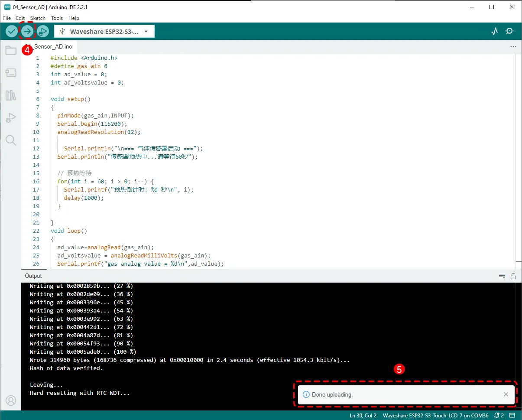Dismiss the Done uploading notification
The height and width of the screenshot is (420, 522).
(x=506, y=394)
